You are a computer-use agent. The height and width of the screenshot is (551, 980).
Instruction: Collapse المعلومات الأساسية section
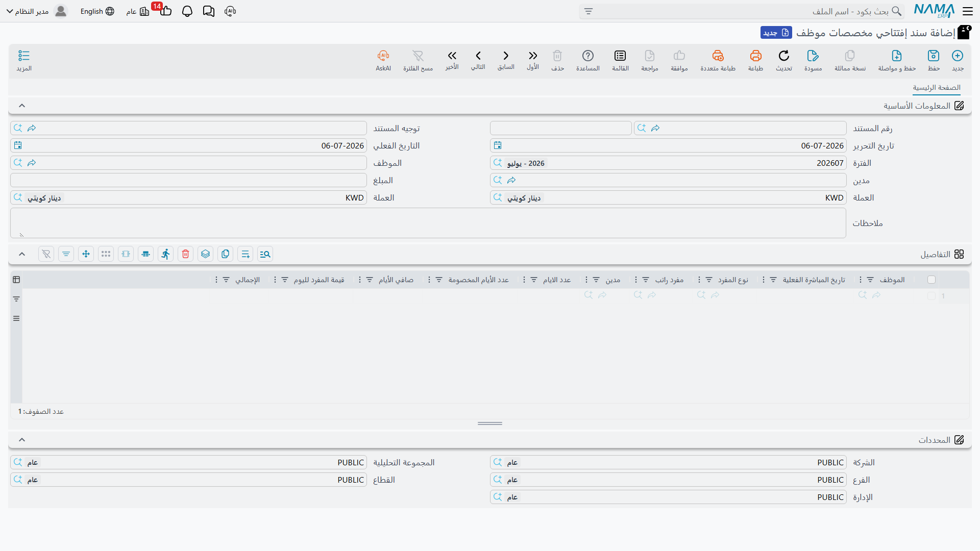pyautogui.click(x=22, y=106)
